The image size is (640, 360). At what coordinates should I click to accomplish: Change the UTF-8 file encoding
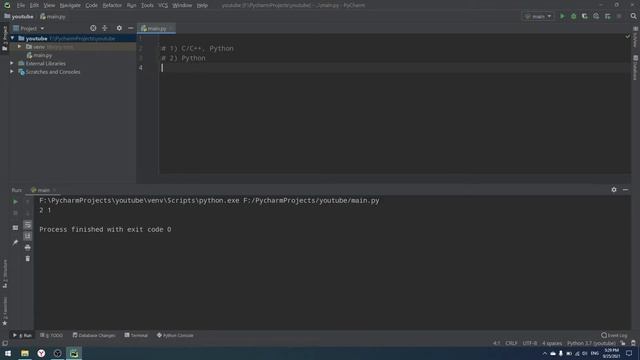coord(530,343)
